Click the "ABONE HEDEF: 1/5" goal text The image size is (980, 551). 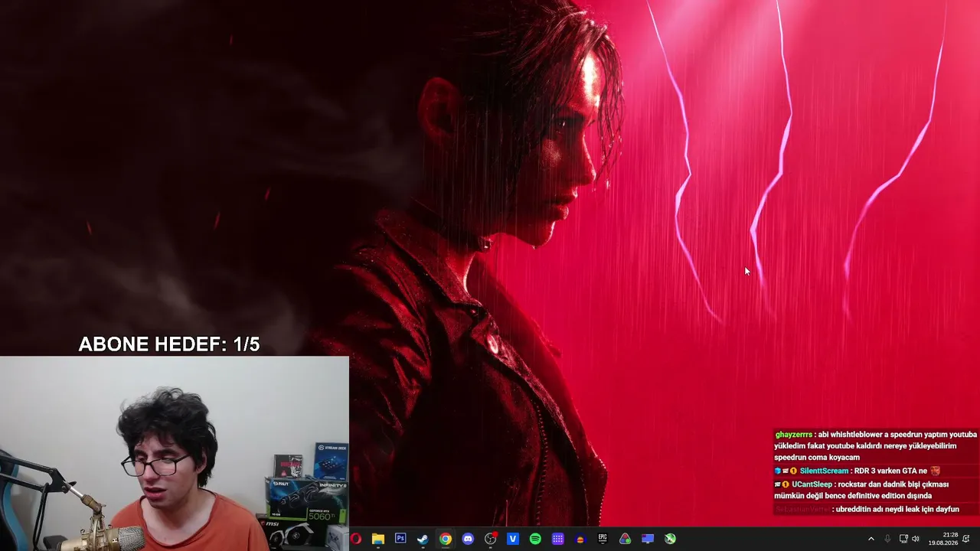coord(169,344)
